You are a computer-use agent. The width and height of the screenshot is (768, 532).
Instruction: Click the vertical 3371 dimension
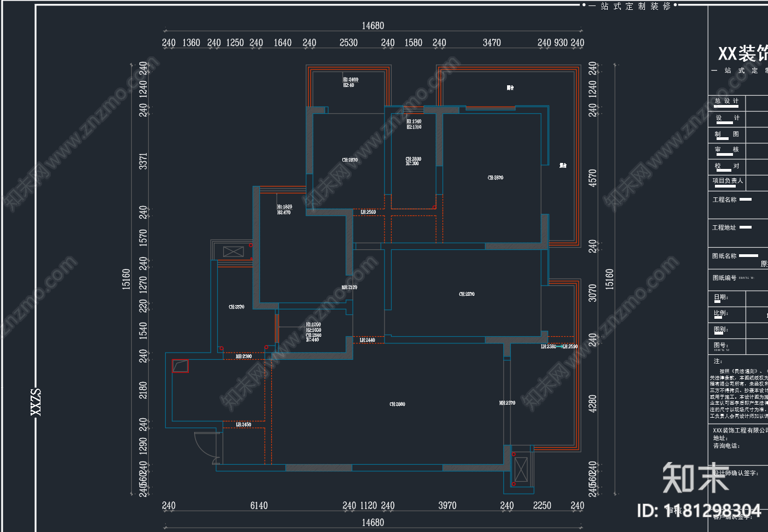pyautogui.click(x=143, y=161)
